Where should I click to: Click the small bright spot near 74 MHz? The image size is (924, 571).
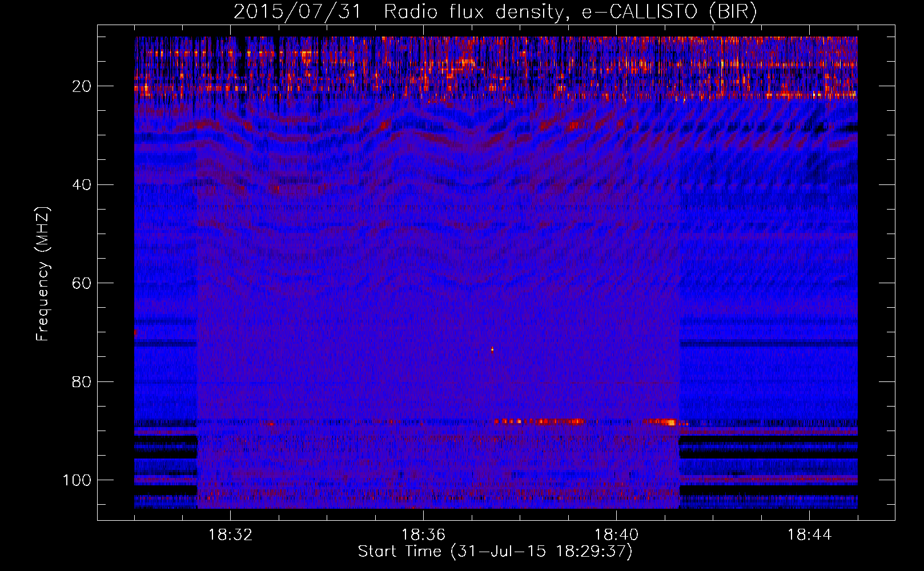pos(492,349)
